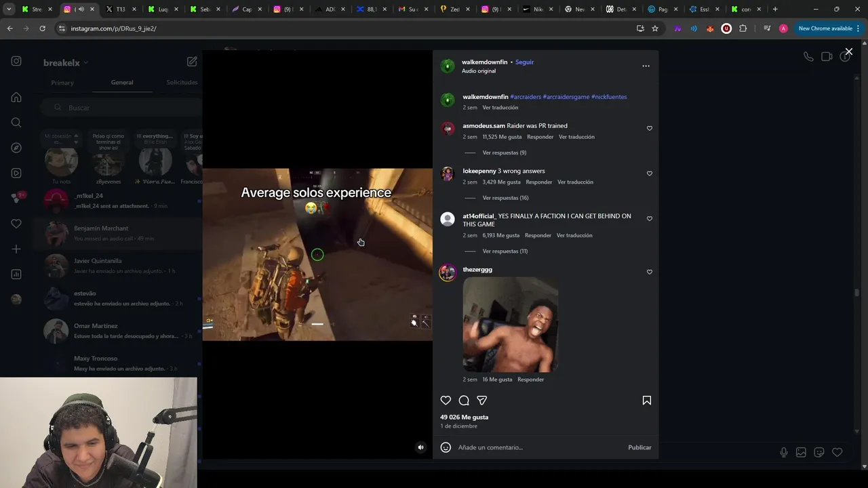Expand replies (16) under lokeepenny comment
The image size is (868, 488).
(x=505, y=198)
